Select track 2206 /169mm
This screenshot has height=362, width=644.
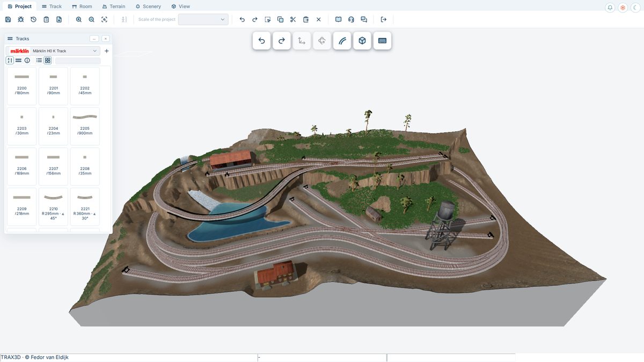[21, 166]
